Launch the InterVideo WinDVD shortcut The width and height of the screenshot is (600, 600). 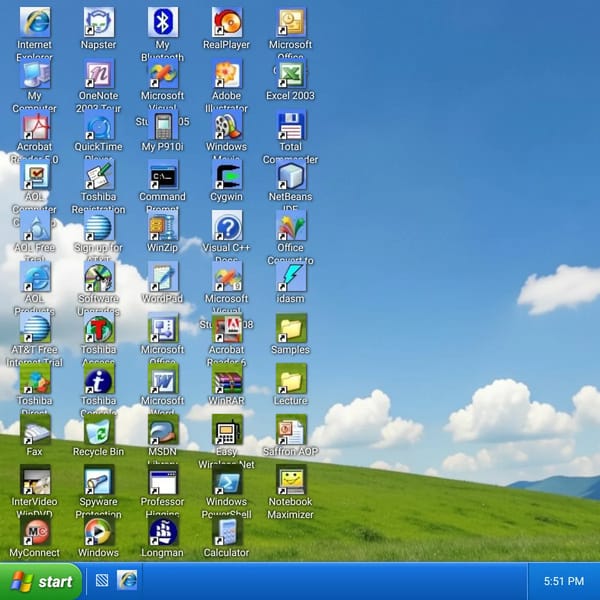(x=35, y=480)
